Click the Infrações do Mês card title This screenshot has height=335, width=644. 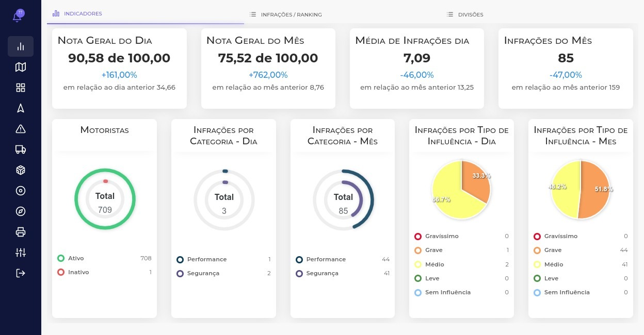click(548, 41)
